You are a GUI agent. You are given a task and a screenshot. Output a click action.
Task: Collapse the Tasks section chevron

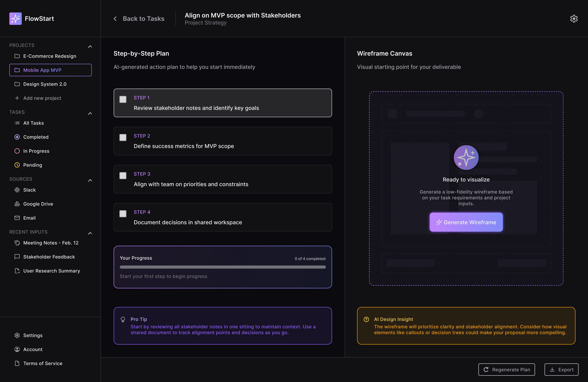click(90, 113)
